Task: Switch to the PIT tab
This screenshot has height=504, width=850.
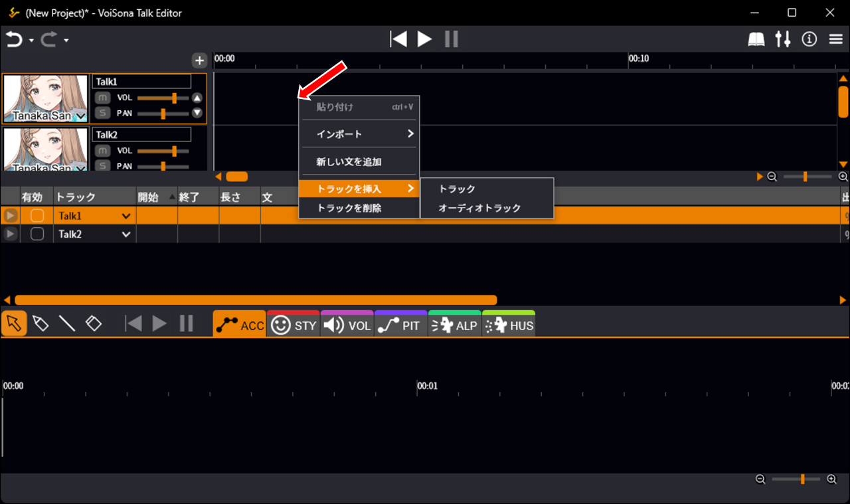Action: pyautogui.click(x=401, y=324)
